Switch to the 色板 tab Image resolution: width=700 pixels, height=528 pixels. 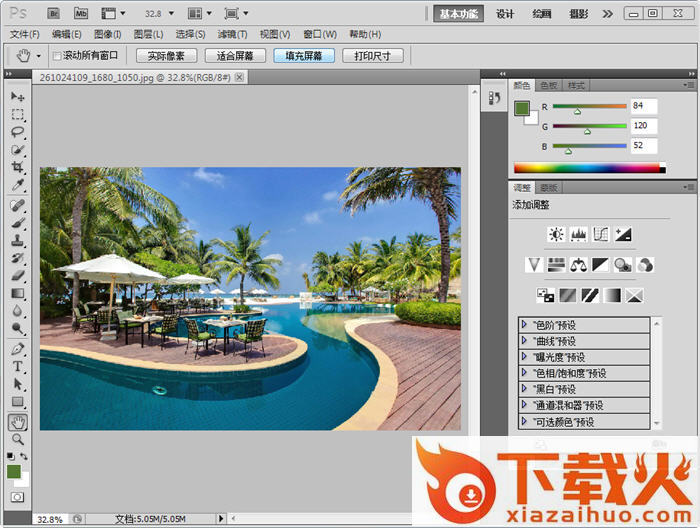point(548,86)
